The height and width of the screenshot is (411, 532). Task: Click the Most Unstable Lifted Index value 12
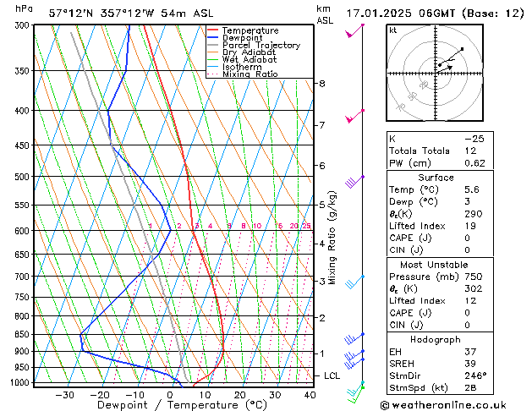pyautogui.click(x=470, y=301)
